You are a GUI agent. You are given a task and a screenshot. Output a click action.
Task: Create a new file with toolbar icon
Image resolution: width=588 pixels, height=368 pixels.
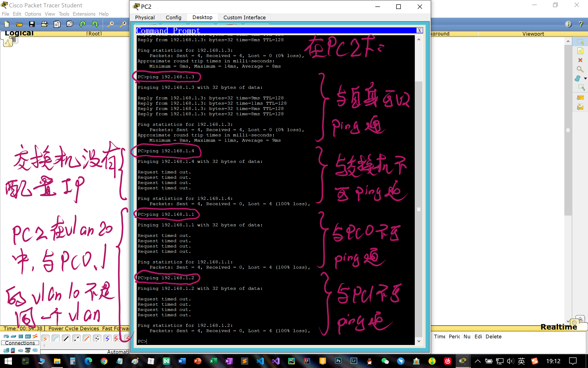pyautogui.click(x=7, y=24)
